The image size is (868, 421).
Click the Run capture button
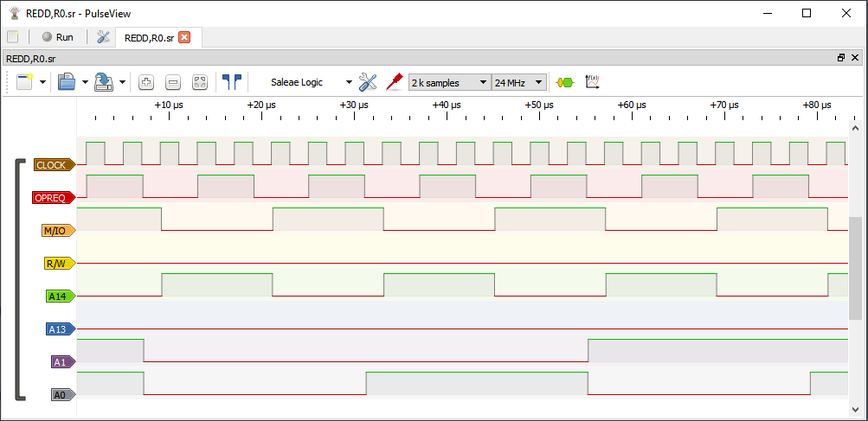(57, 37)
